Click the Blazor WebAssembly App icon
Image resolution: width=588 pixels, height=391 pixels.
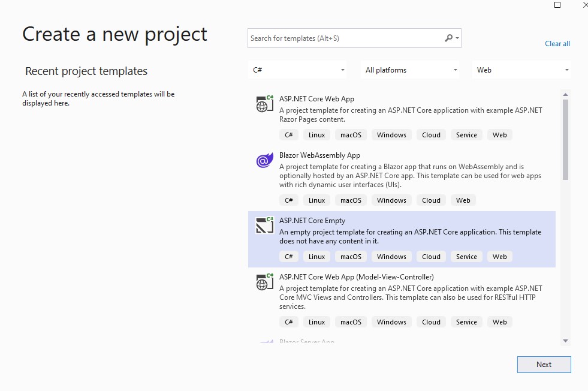coord(265,160)
